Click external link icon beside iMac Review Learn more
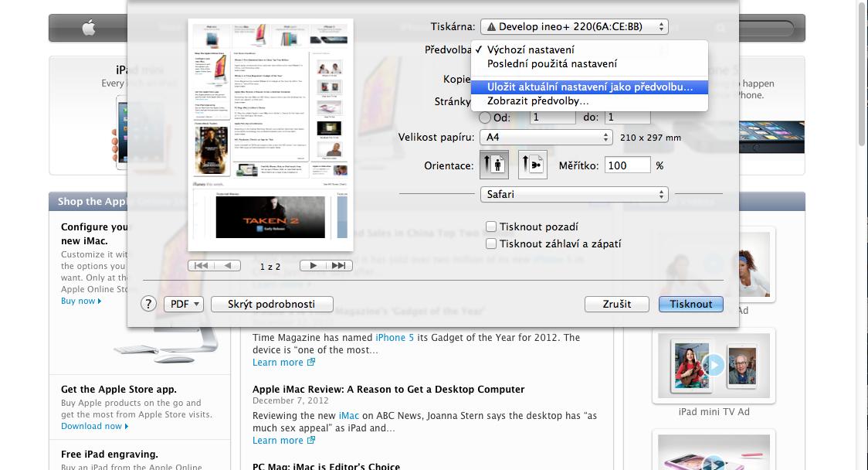Image resolution: width=868 pixels, height=470 pixels. coord(311,440)
